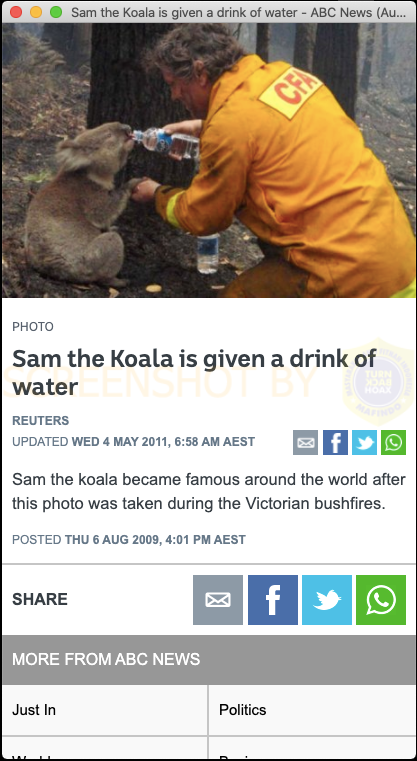The width and height of the screenshot is (417, 761).
Task: Click the PHOTO category label
Action: pos(33,327)
